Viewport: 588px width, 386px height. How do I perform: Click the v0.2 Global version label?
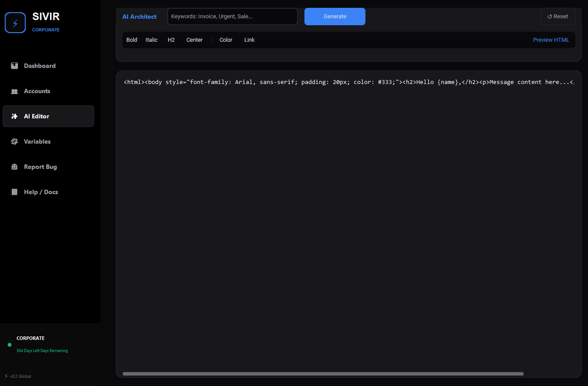tap(20, 376)
